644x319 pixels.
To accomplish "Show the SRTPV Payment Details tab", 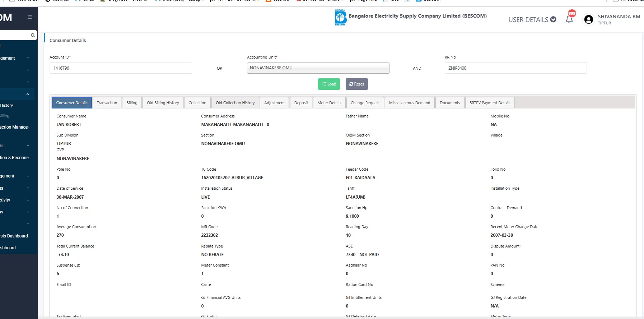I will [x=490, y=103].
